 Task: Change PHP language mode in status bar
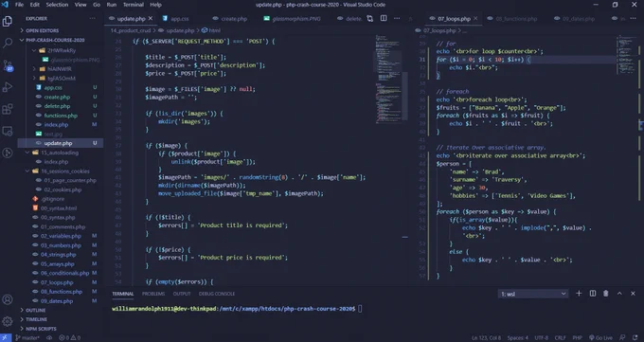click(577, 338)
